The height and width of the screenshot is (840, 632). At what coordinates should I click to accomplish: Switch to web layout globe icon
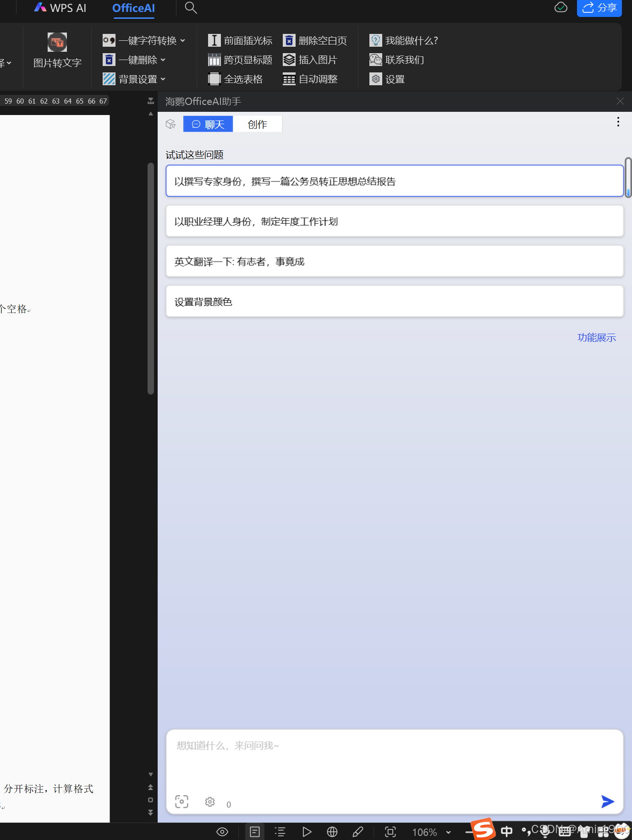coord(332,832)
